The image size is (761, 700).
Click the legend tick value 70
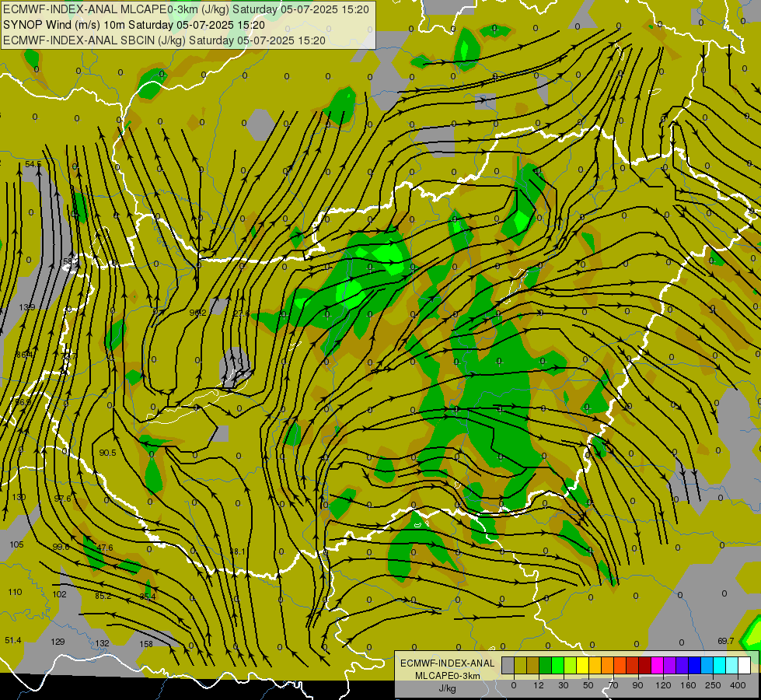(x=613, y=685)
